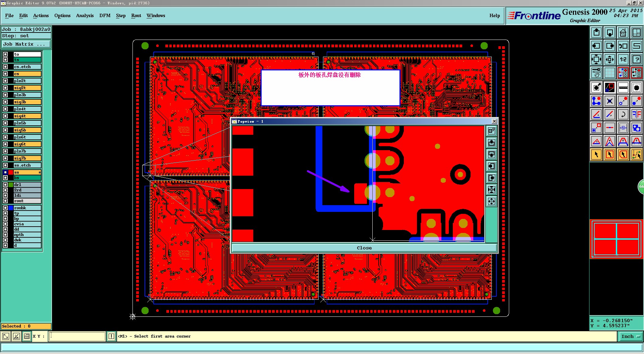
Task: Select layer name cs.etch in list
Action: pyautogui.click(x=27, y=67)
